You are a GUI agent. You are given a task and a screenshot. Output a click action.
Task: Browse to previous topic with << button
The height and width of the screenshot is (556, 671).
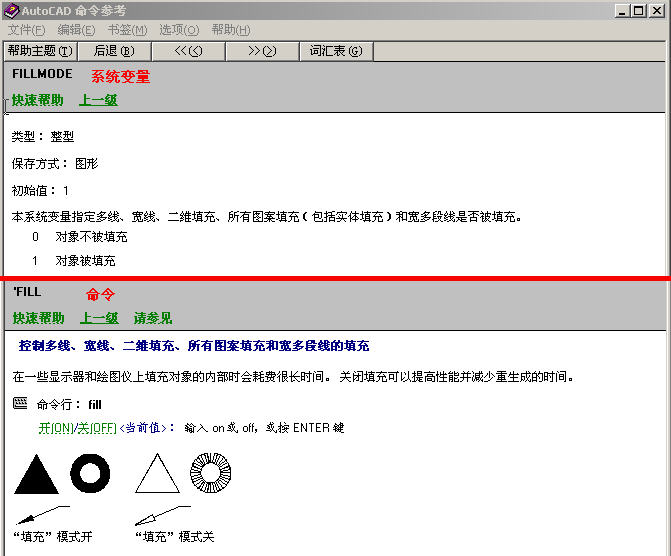click(188, 51)
